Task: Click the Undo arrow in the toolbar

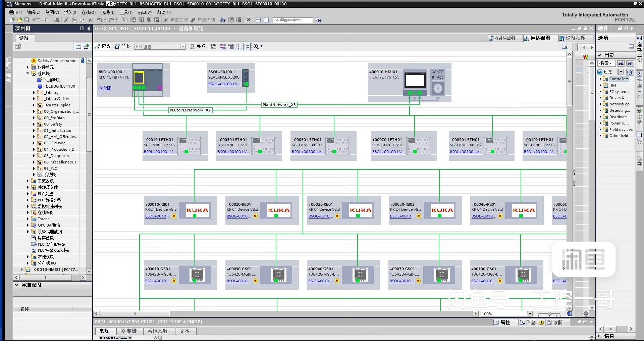Action: click(100, 20)
